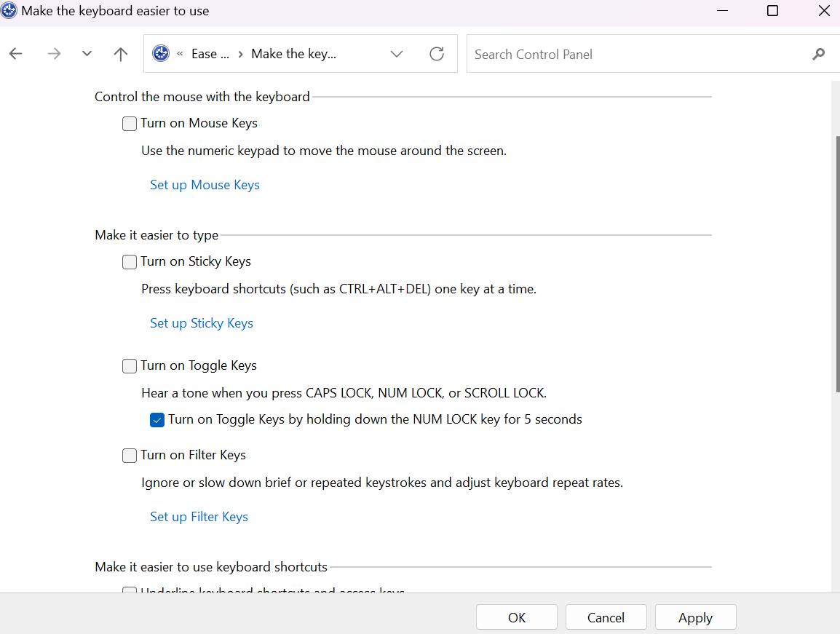Click the Apply button
This screenshot has height=634, width=840.
point(694,617)
